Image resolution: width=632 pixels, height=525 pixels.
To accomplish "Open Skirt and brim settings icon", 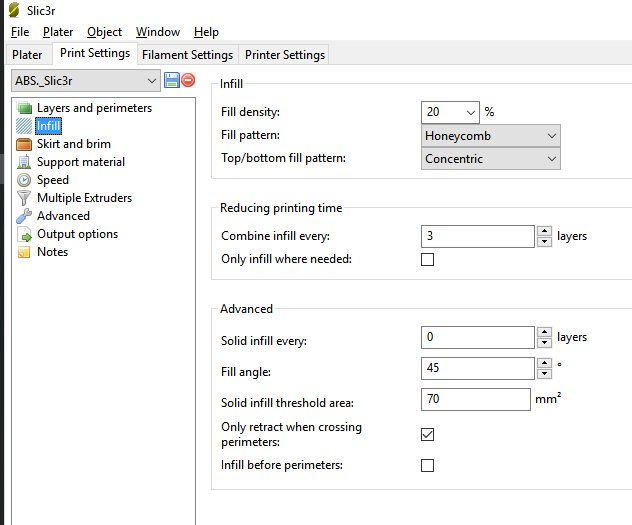I will [x=25, y=144].
